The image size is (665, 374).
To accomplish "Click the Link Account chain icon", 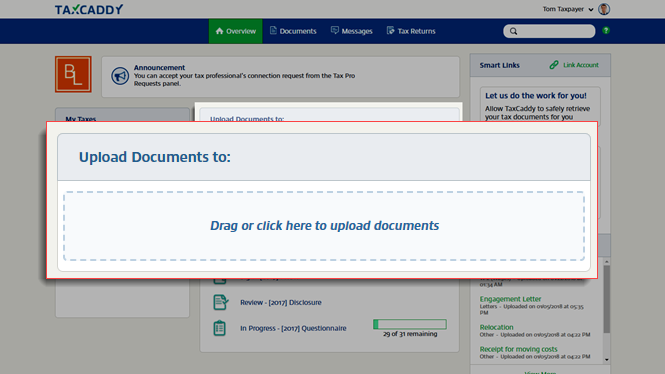I will (x=553, y=65).
